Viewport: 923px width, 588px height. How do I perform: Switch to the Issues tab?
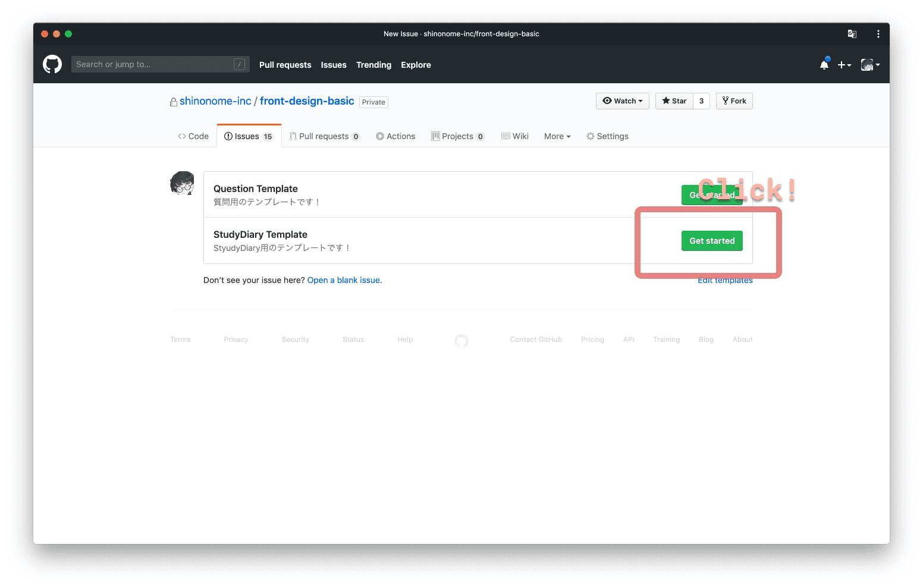click(x=249, y=136)
